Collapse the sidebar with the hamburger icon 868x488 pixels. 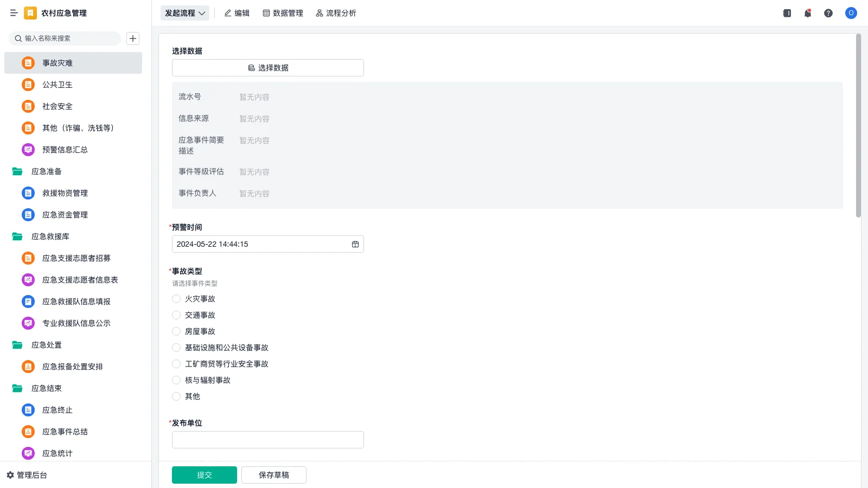14,13
